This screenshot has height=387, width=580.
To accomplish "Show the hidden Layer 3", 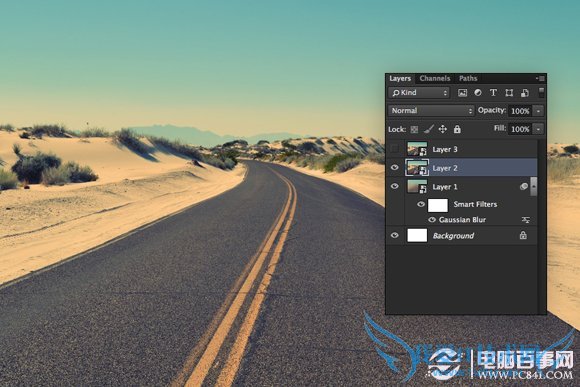I will (395, 149).
